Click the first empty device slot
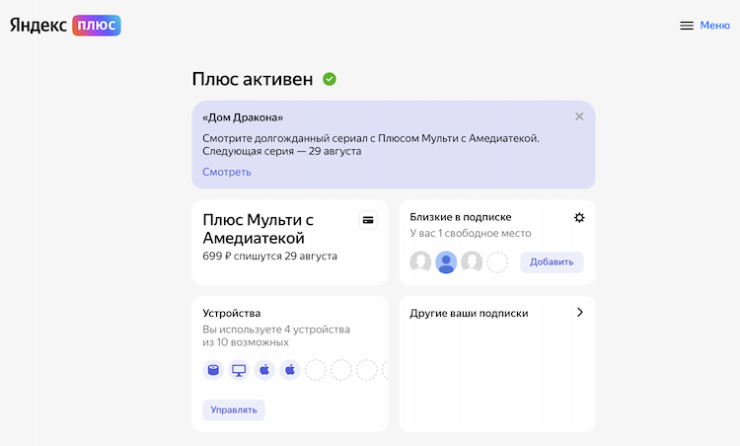The width and height of the screenshot is (740, 446). click(x=315, y=370)
